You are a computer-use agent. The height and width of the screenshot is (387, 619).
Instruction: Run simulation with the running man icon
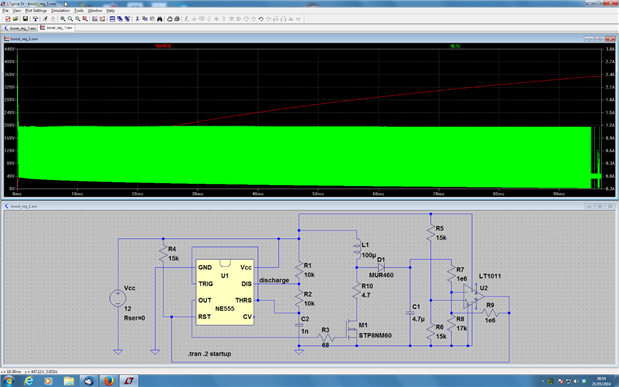(45, 19)
